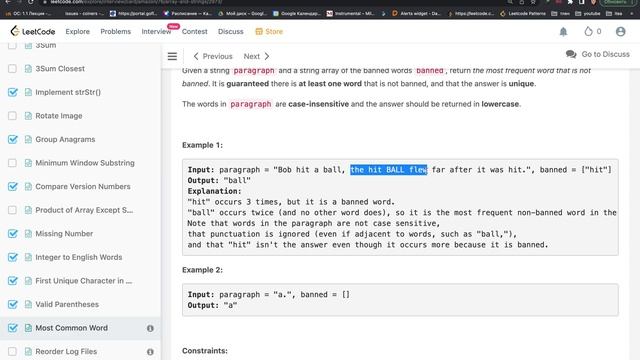The width and height of the screenshot is (640, 360).
Task: Open the Explore menu
Action: [78, 31]
